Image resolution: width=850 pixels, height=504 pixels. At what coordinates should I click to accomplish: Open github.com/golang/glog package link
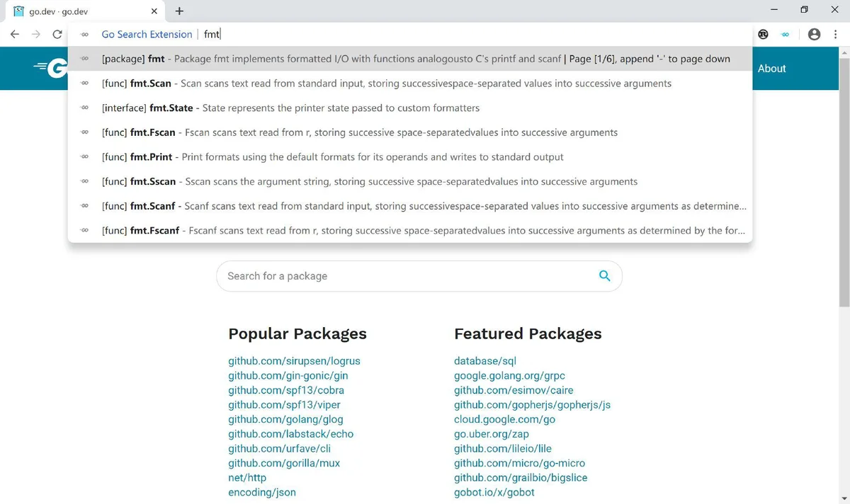coord(285,419)
